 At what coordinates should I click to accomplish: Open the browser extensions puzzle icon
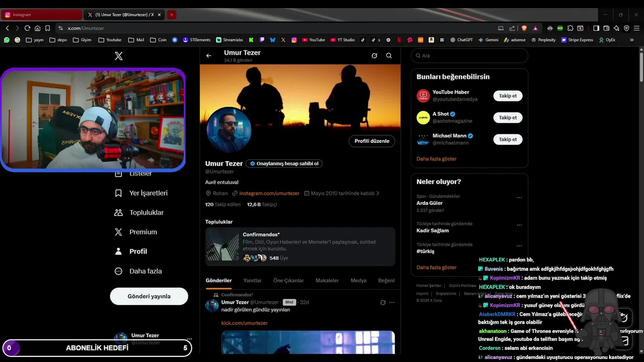[x=571, y=28]
